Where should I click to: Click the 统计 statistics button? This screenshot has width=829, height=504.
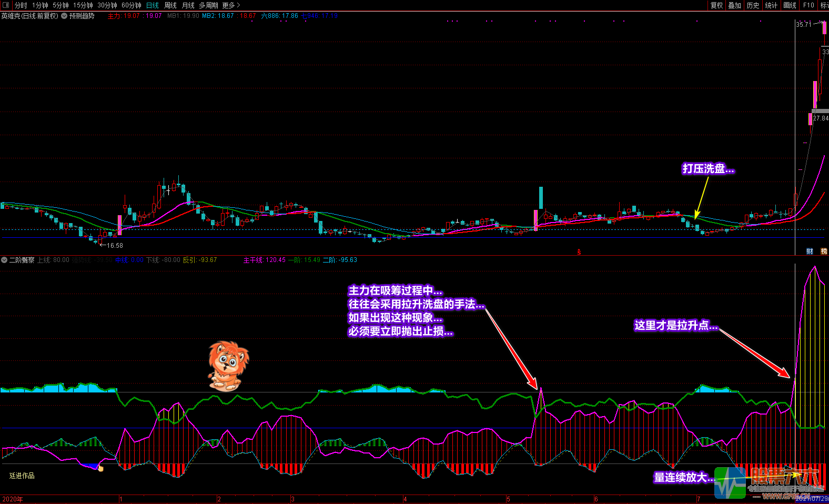coord(771,5)
